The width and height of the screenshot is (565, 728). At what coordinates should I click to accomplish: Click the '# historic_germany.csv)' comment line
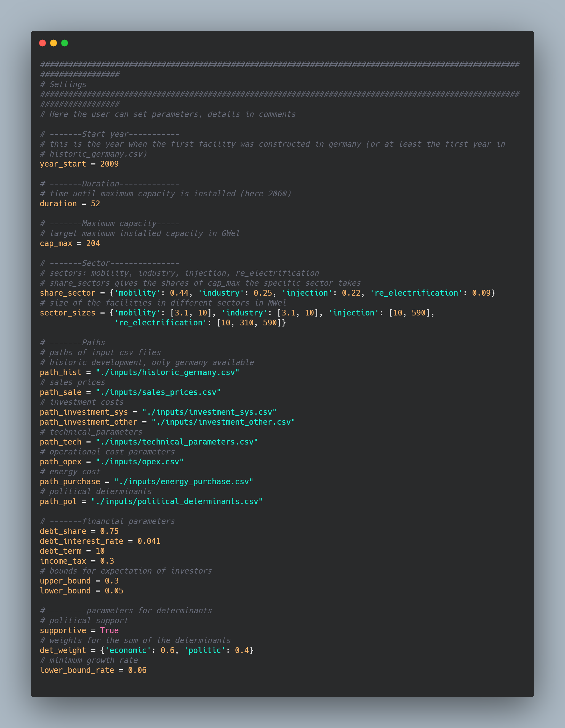pyautogui.click(x=94, y=154)
